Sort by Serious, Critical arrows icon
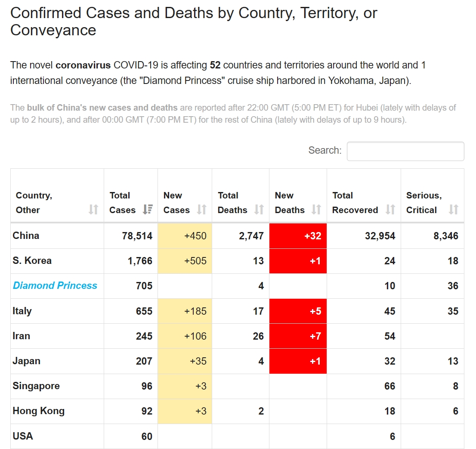The width and height of the screenshot is (476, 449). (454, 210)
